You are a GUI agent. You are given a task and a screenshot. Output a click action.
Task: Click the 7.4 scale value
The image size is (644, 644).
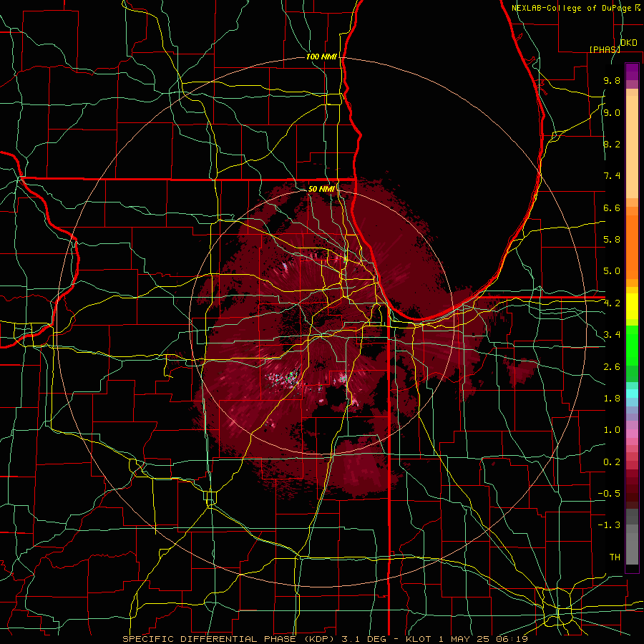tap(612, 176)
